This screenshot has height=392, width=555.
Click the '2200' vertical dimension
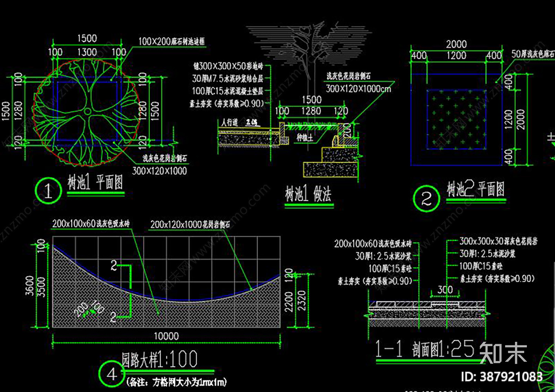[x=289, y=302]
